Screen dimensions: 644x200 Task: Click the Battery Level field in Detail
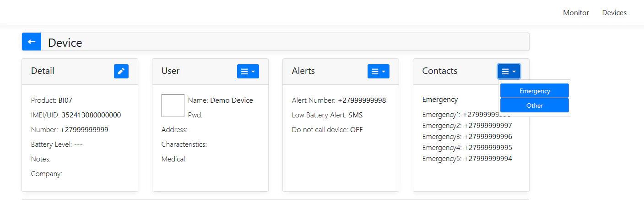click(57, 144)
